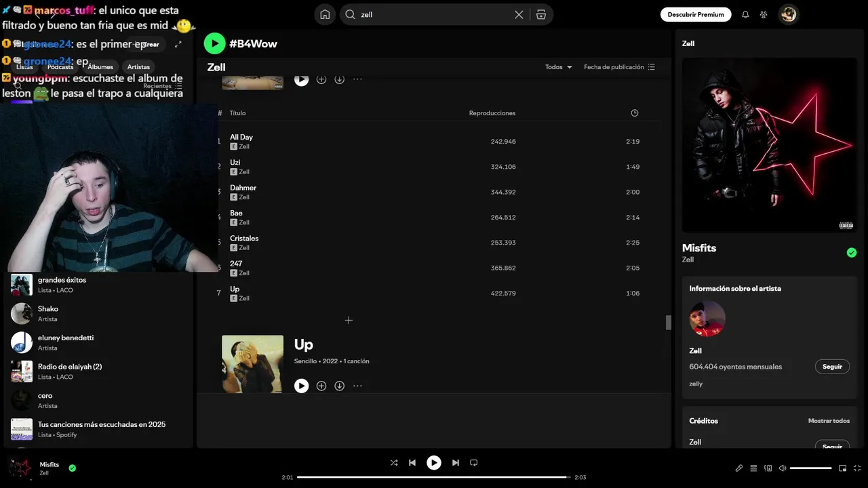Seek in the song progress bar
Image resolution: width=868 pixels, height=488 pixels.
[x=434, y=477]
